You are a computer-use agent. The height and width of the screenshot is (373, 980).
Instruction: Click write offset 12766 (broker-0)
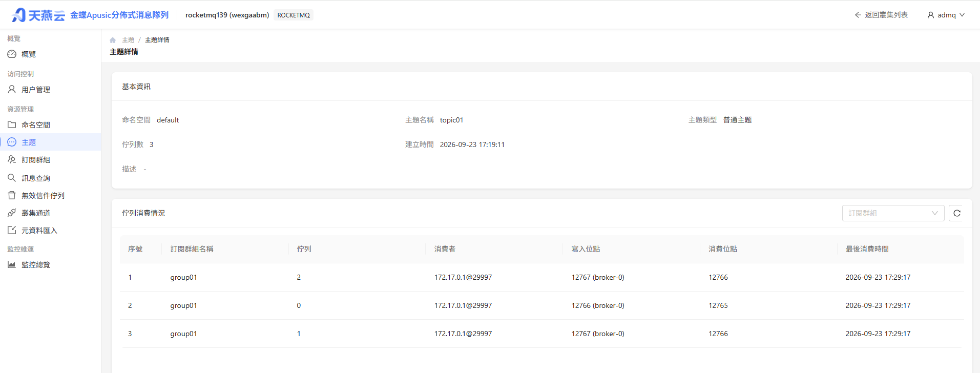tap(598, 305)
